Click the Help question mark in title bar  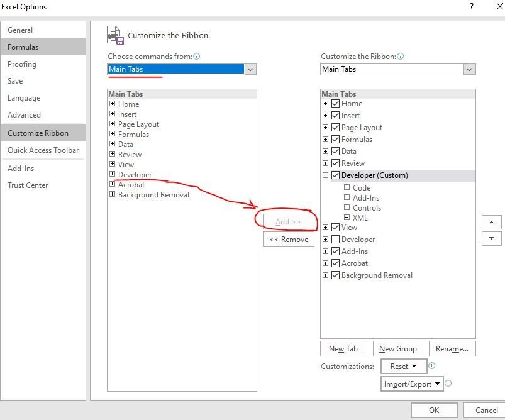pyautogui.click(x=472, y=7)
